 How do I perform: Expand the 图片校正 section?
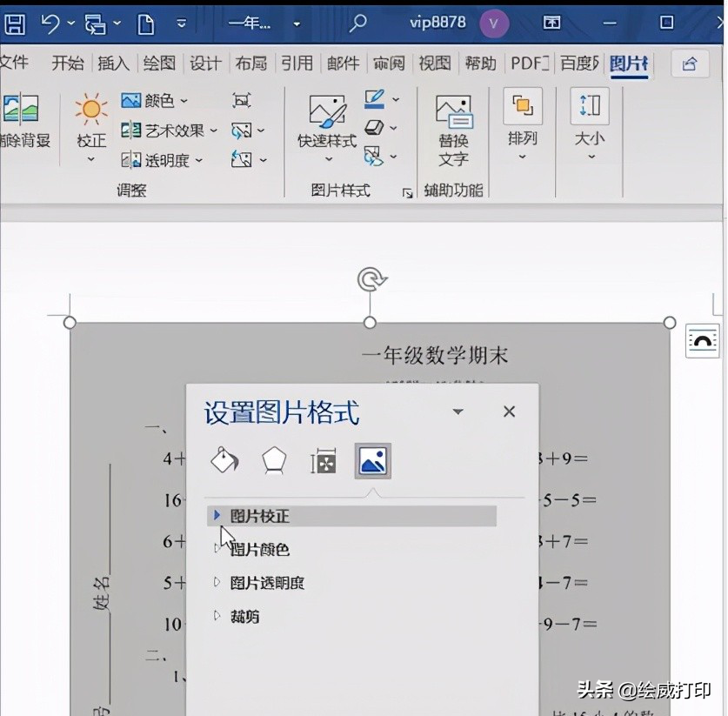point(259,516)
